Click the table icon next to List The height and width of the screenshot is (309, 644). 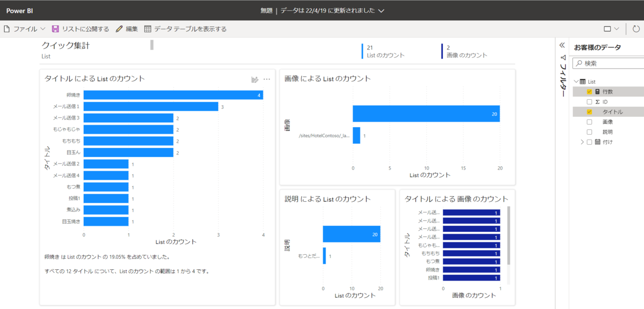coord(583,82)
